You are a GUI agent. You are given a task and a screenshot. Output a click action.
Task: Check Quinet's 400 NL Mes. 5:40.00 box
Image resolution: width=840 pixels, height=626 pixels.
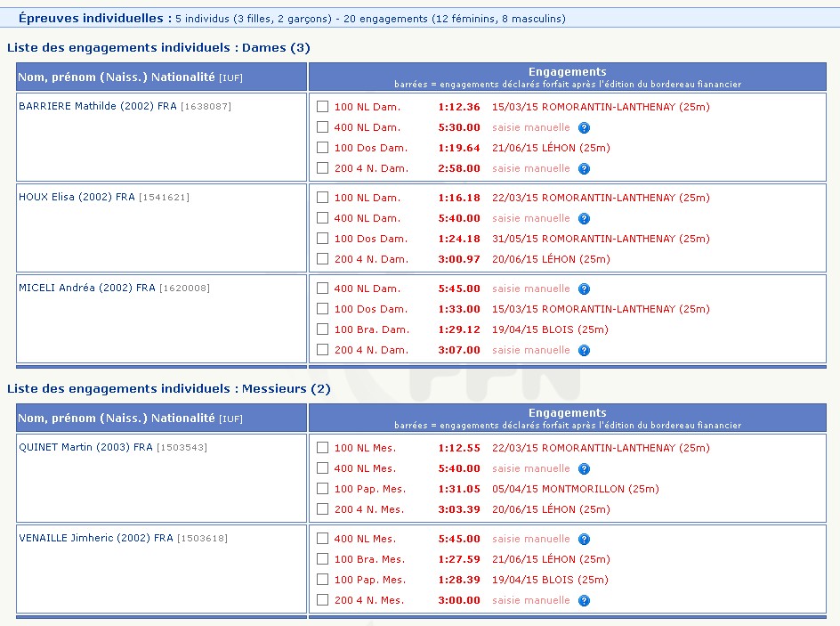pyautogui.click(x=322, y=467)
